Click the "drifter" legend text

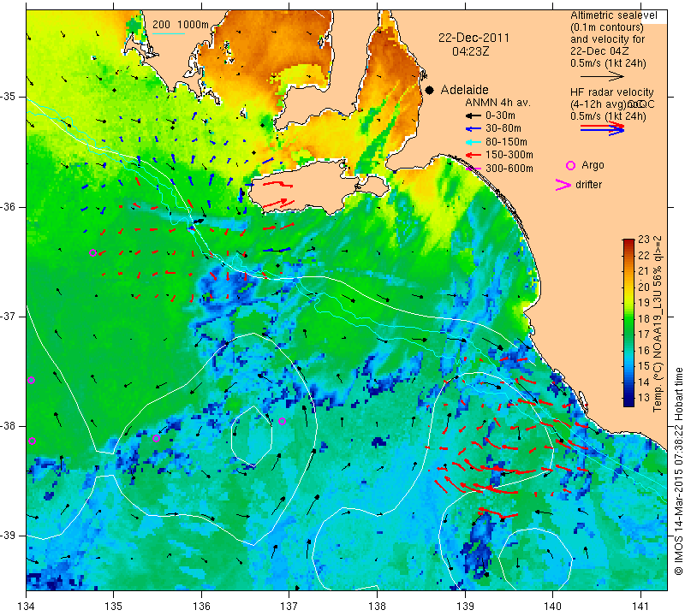pos(588,185)
